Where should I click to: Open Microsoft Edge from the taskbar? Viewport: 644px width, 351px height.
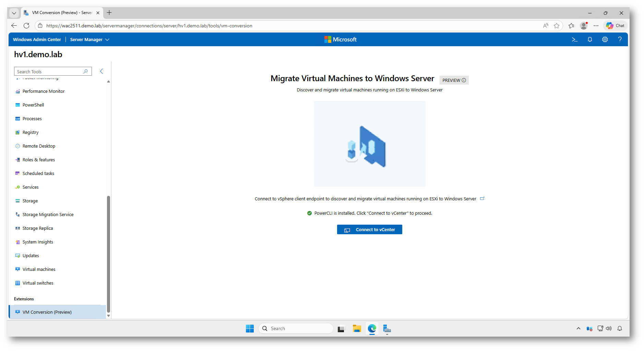click(372, 329)
